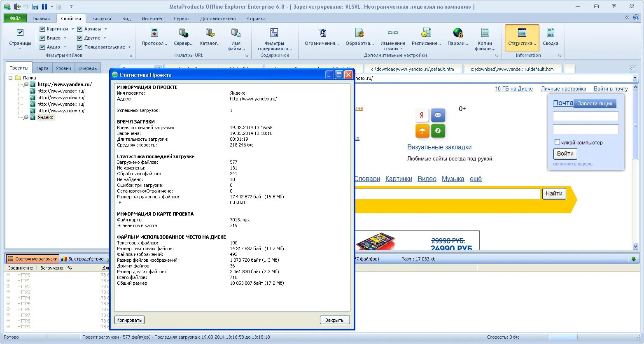The height and width of the screenshot is (344, 644).
Task: Open the Статистика ribbon button
Action: tap(522, 37)
